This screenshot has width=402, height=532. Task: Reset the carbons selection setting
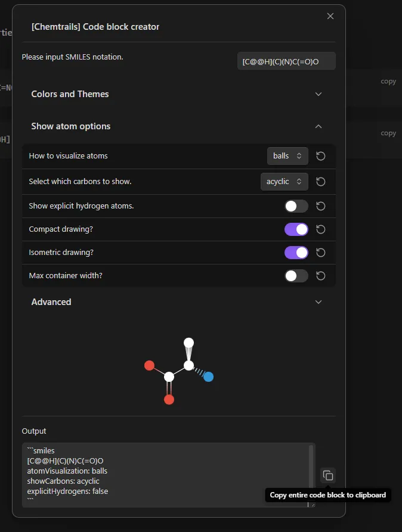tap(321, 182)
